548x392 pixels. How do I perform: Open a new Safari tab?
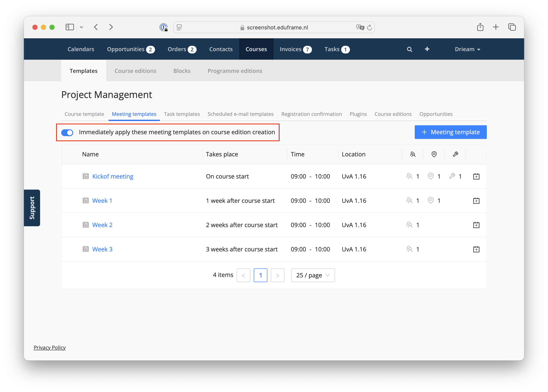point(496,27)
